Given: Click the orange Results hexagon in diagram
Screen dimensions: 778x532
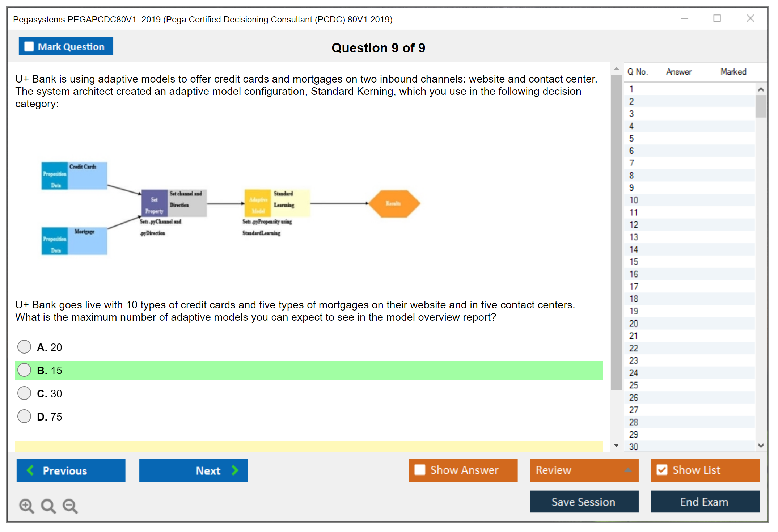Looking at the screenshot, I should point(394,203).
